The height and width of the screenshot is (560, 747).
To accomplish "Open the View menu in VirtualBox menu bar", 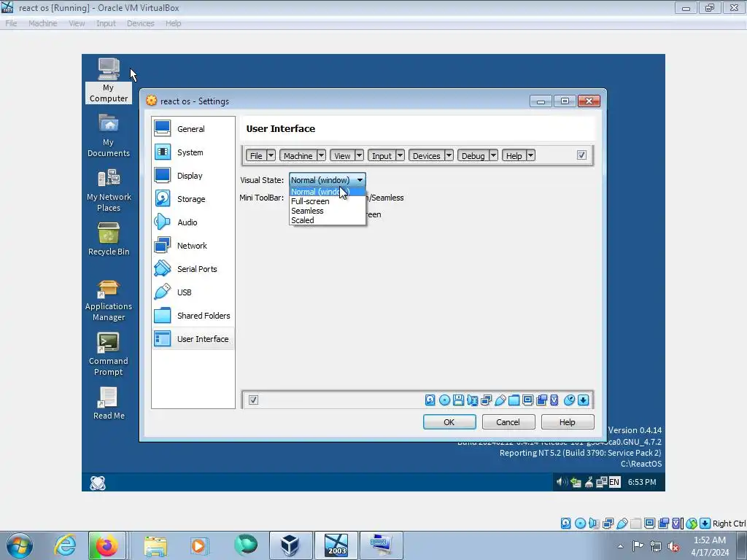I will point(76,23).
